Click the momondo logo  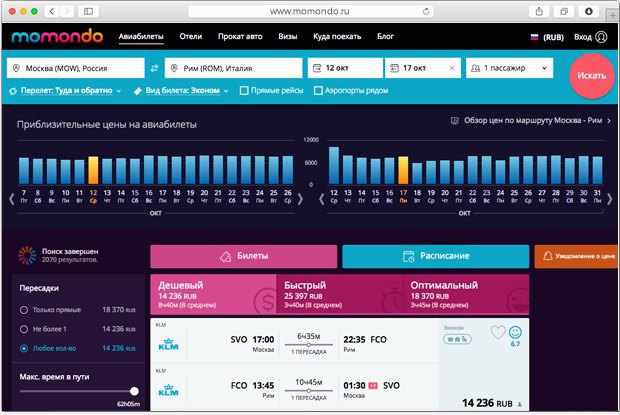click(x=57, y=36)
